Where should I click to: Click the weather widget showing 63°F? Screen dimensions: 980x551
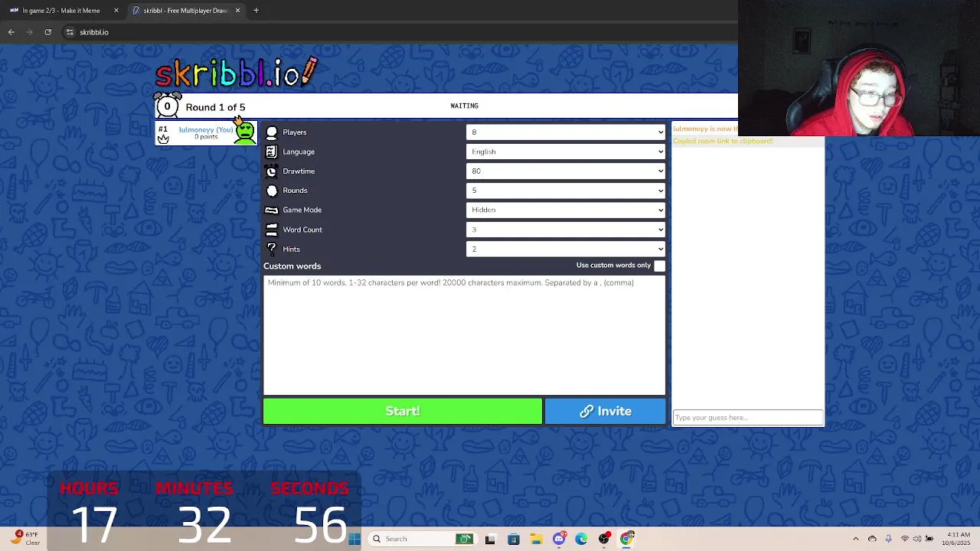pyautogui.click(x=24, y=538)
